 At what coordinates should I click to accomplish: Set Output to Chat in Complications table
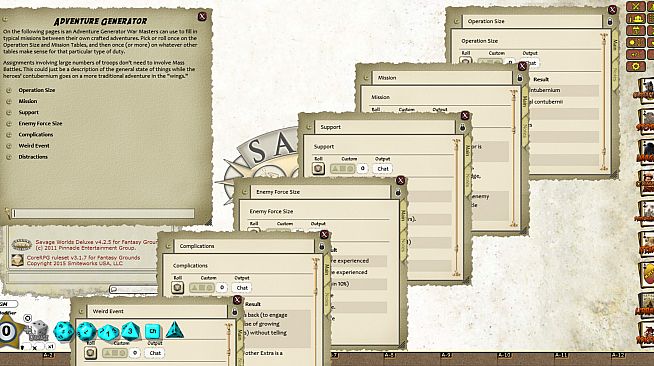coord(242,288)
